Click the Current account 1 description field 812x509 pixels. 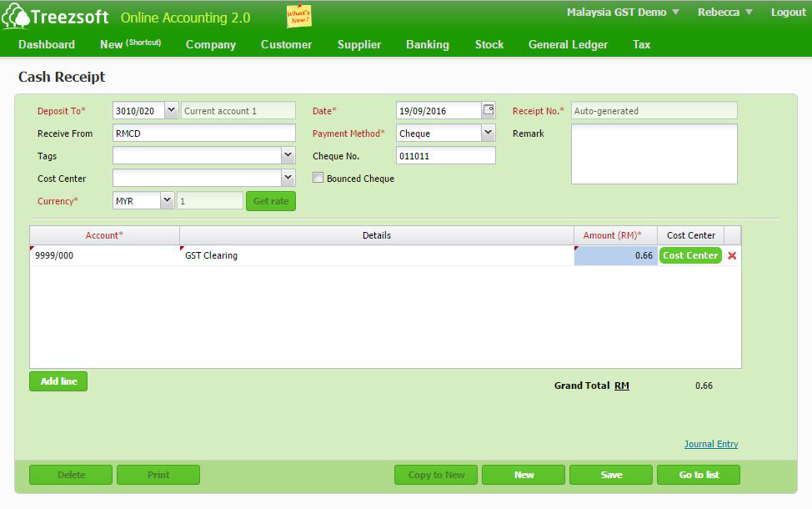238,110
